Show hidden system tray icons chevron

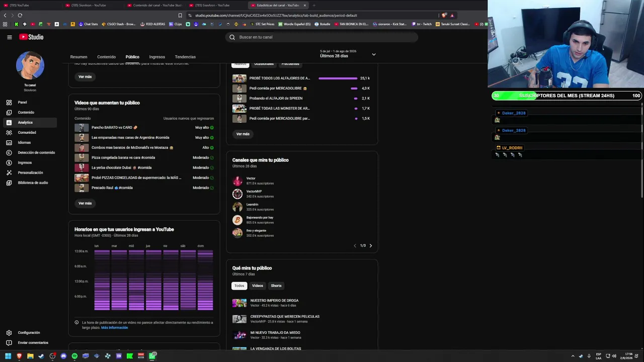click(573, 356)
